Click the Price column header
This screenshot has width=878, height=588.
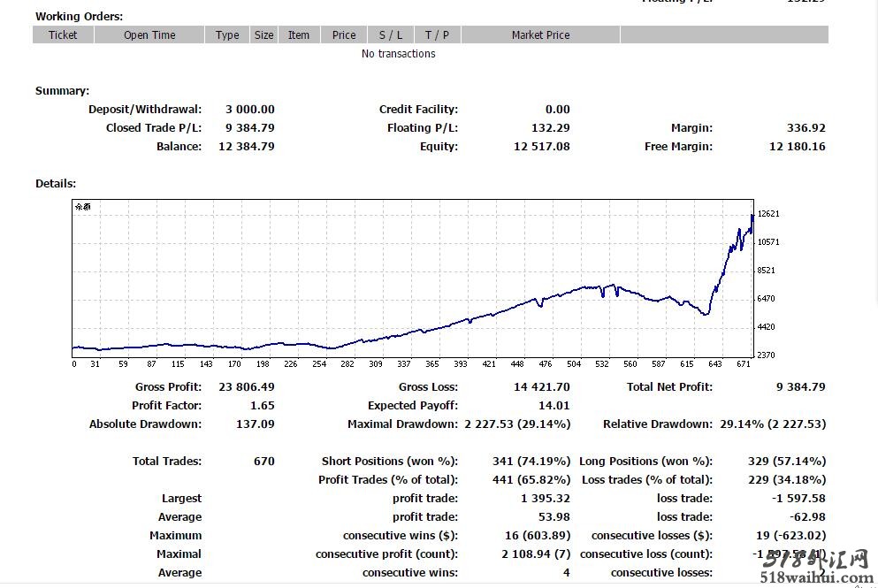tap(344, 34)
